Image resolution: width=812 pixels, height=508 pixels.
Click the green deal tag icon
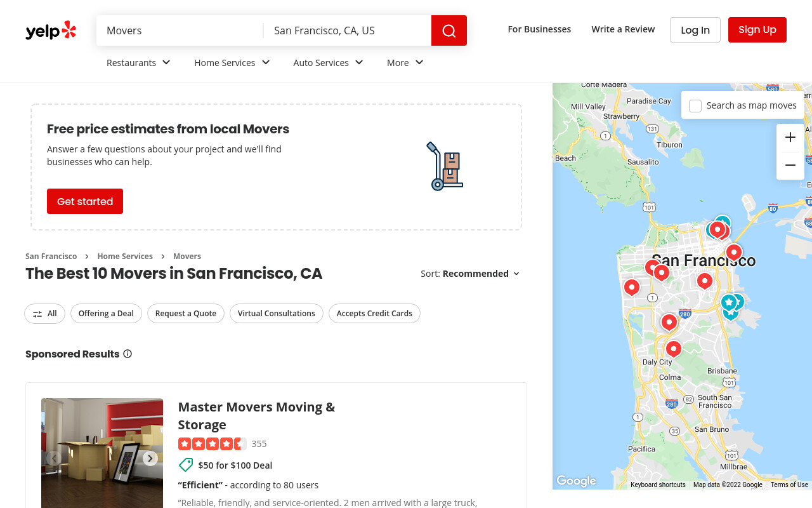pos(186,465)
